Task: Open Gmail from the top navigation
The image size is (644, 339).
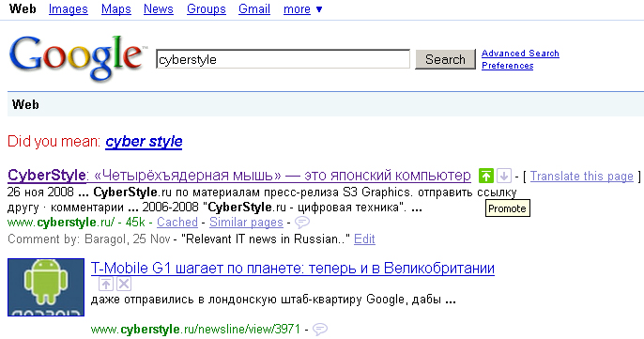Action: click(x=254, y=9)
